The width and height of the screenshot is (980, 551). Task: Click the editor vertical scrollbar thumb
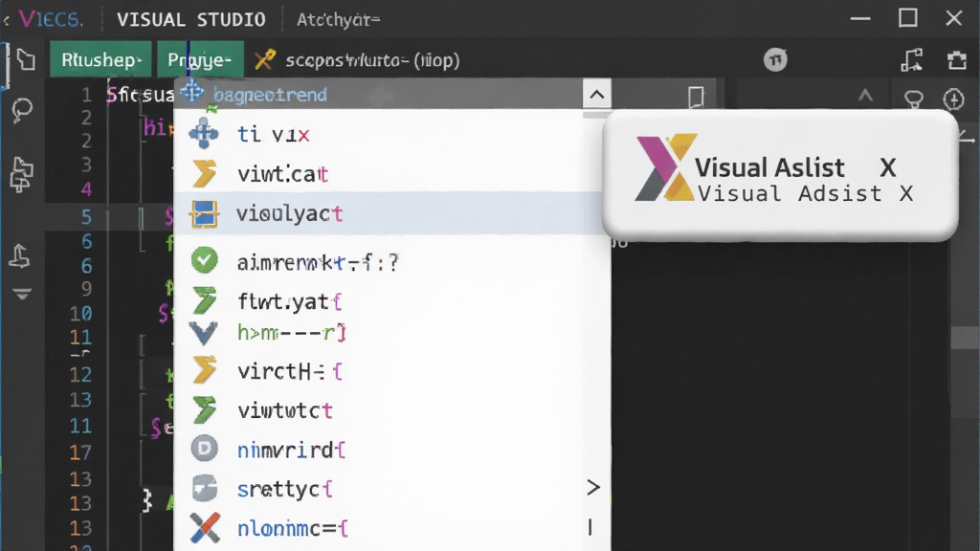coord(966,338)
